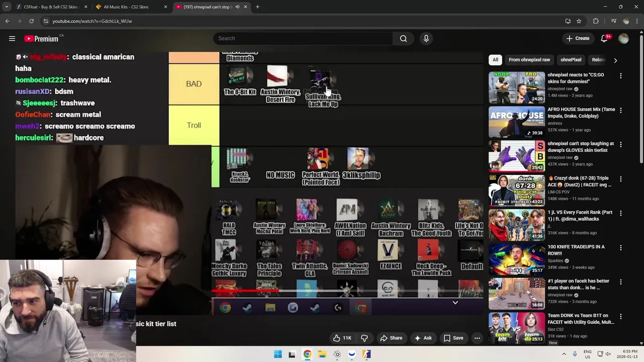The width and height of the screenshot is (644, 362).
Task: Click the Create button
Action: [578, 38]
